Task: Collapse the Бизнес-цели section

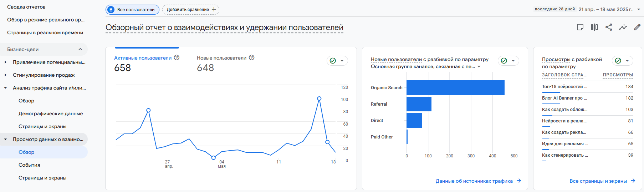Action: click(x=80, y=49)
